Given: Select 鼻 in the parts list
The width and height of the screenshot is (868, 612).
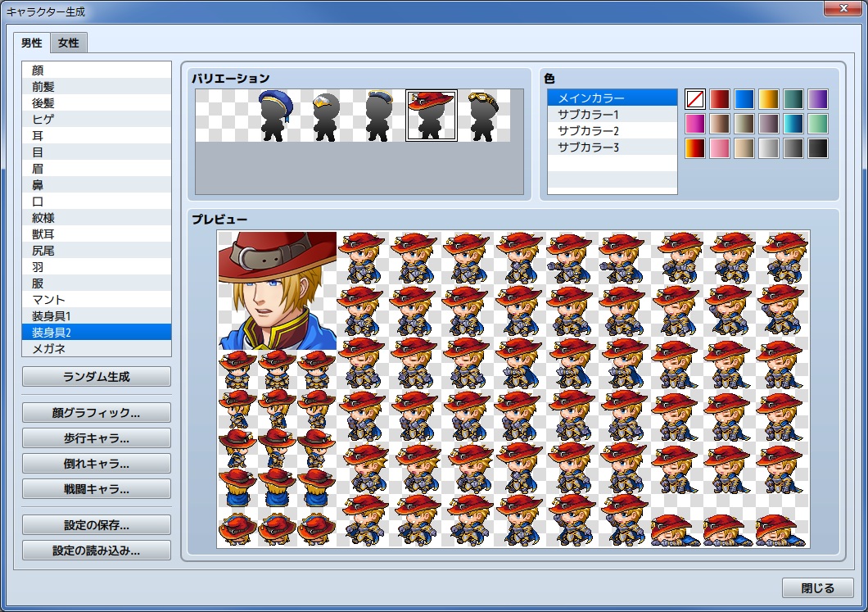Looking at the screenshot, I should (97, 184).
